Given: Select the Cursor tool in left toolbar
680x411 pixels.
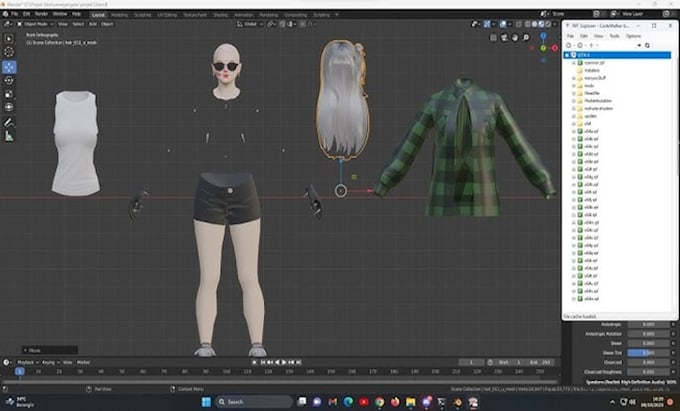Looking at the screenshot, I should click(x=9, y=51).
